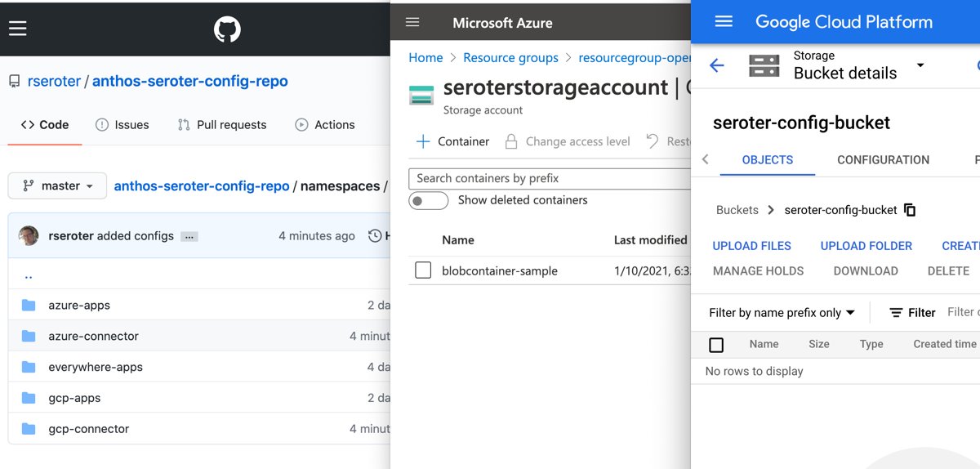Expand Filter by name prefix only dropdown
The width and height of the screenshot is (980, 469).
(782, 313)
